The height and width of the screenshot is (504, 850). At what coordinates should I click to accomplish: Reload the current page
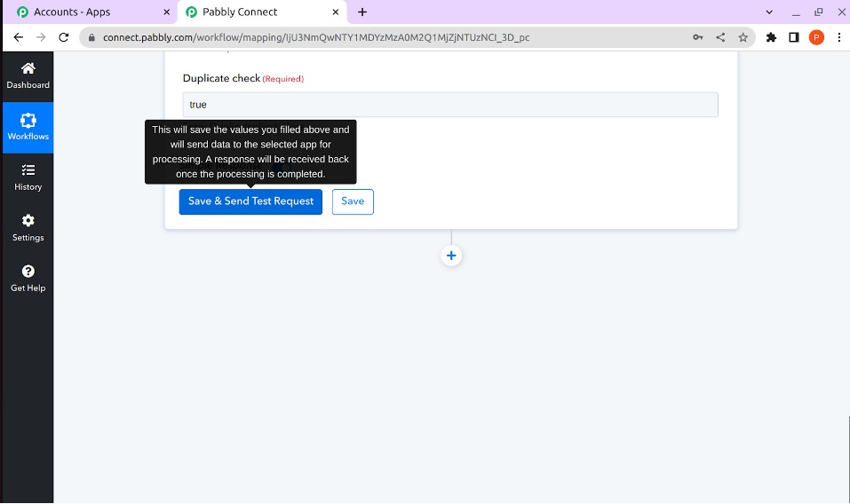[x=63, y=37]
